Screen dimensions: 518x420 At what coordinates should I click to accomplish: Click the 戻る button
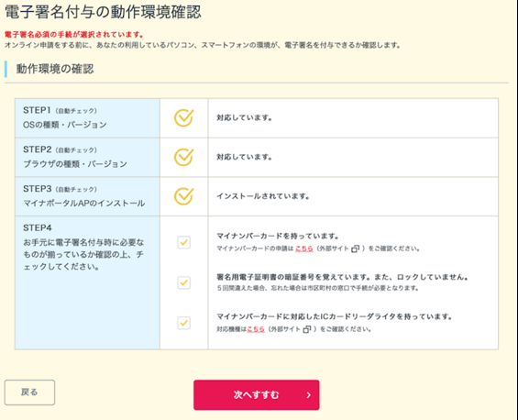(x=29, y=392)
